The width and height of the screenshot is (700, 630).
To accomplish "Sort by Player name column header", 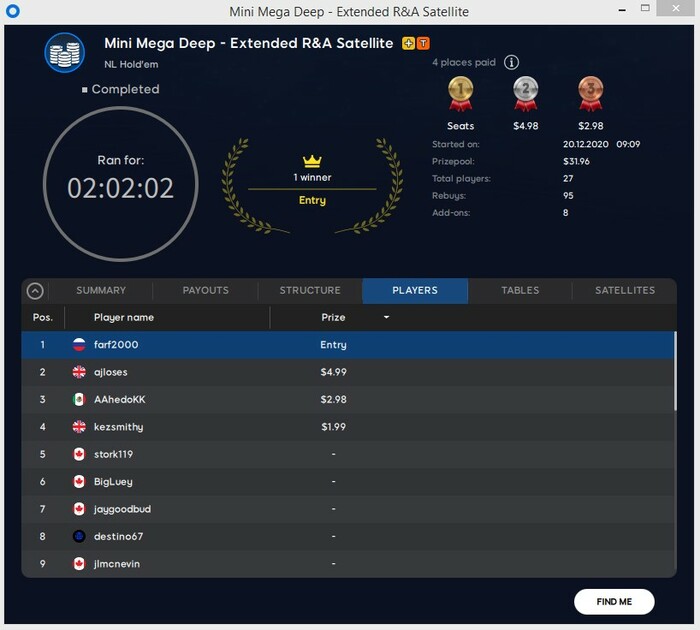I will coord(124,317).
